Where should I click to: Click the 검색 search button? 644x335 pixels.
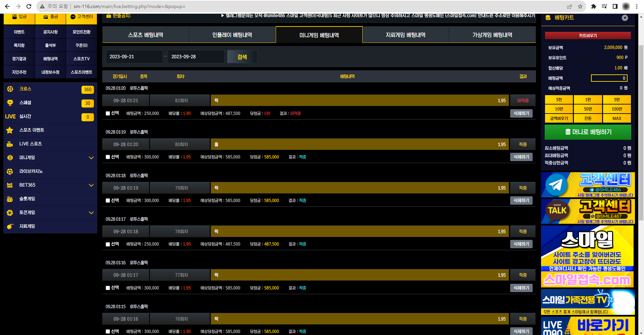242,57
